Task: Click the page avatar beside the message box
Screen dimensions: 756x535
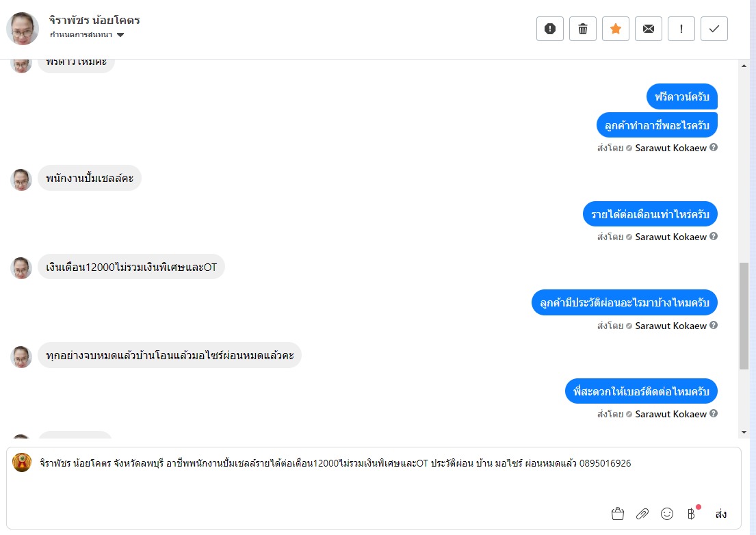Action: (22, 463)
